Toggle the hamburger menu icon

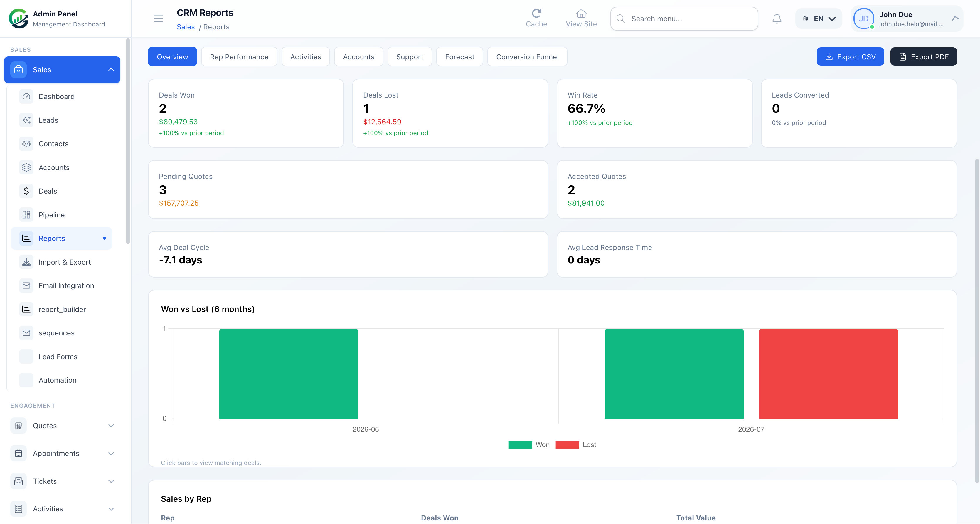(x=158, y=18)
